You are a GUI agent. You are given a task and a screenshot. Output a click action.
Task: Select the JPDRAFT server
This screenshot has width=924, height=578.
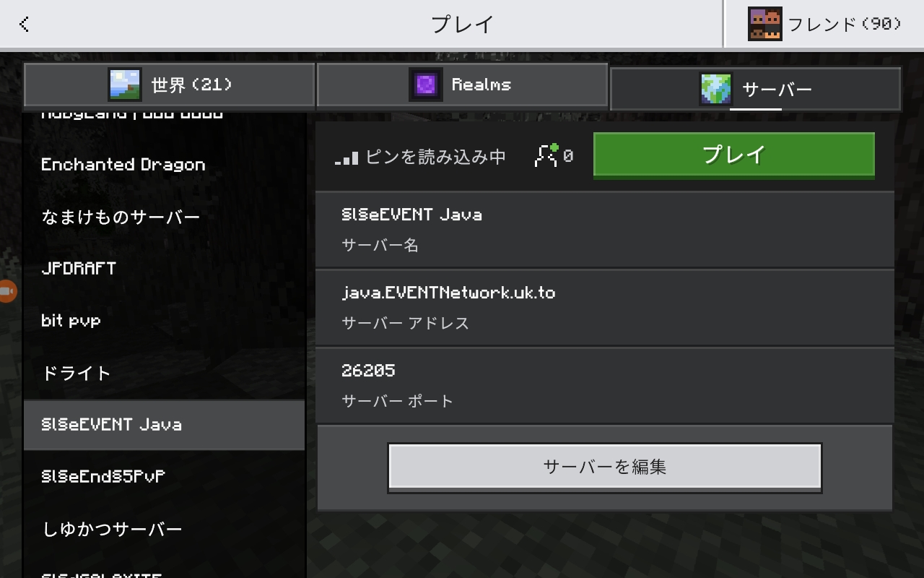pyautogui.click(x=164, y=269)
